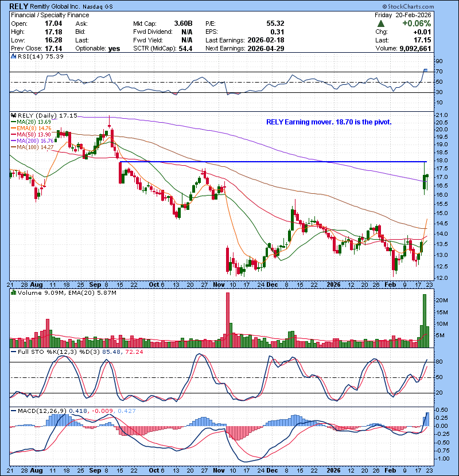The width and height of the screenshot is (459, 476).
Task: Click the blue annotation about the 18.70 pivot
Action: (x=329, y=122)
